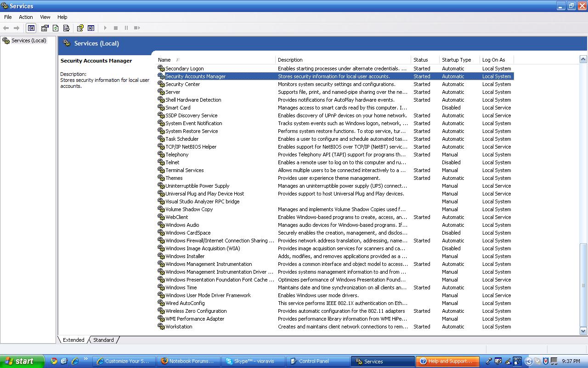Toggle Show/Hide Action Pane toolbar button
The width and height of the screenshot is (588, 368).
point(91,28)
